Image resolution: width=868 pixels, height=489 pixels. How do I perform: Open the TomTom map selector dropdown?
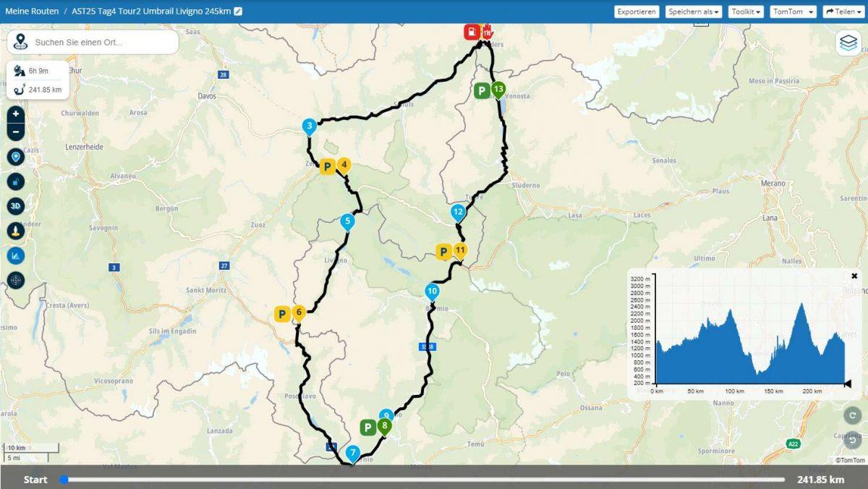click(x=793, y=12)
